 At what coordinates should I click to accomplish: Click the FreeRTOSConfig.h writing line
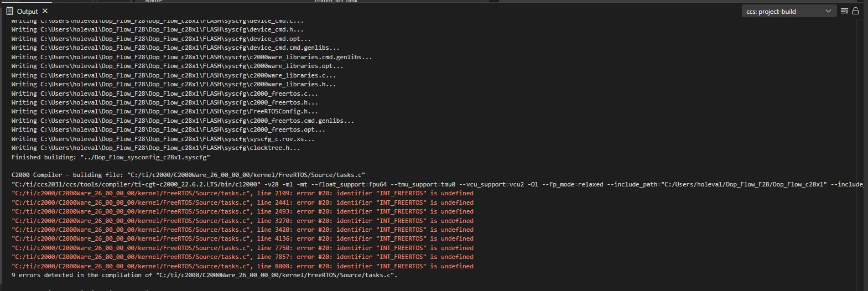tap(165, 111)
